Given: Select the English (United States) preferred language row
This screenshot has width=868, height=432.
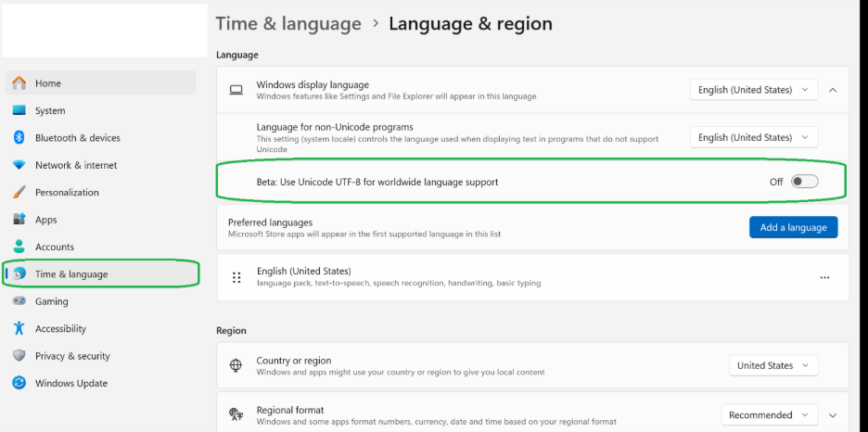Looking at the screenshot, I should (532, 278).
